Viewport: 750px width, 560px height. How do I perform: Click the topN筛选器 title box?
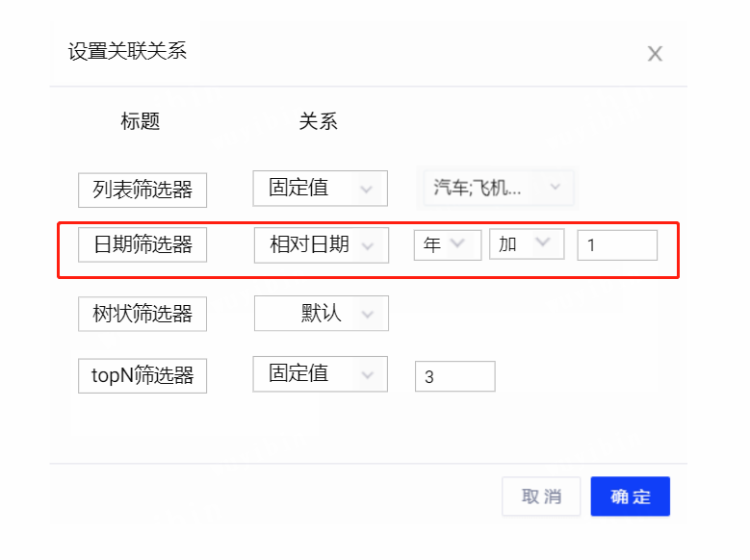(x=142, y=375)
